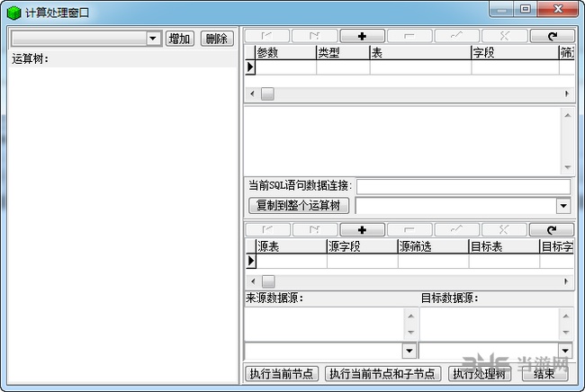Expand the 目标数据源 combo box
This screenshot has height=392, width=585.
click(x=565, y=351)
